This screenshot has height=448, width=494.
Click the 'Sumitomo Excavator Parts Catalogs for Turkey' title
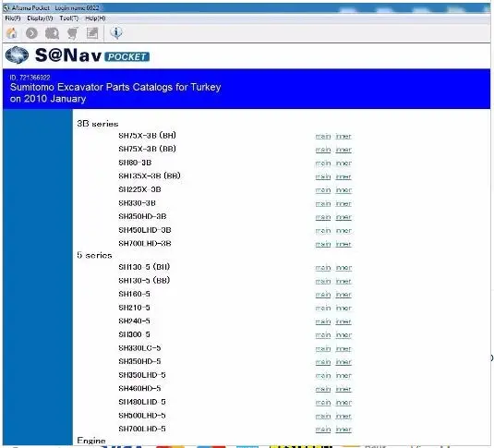click(115, 87)
